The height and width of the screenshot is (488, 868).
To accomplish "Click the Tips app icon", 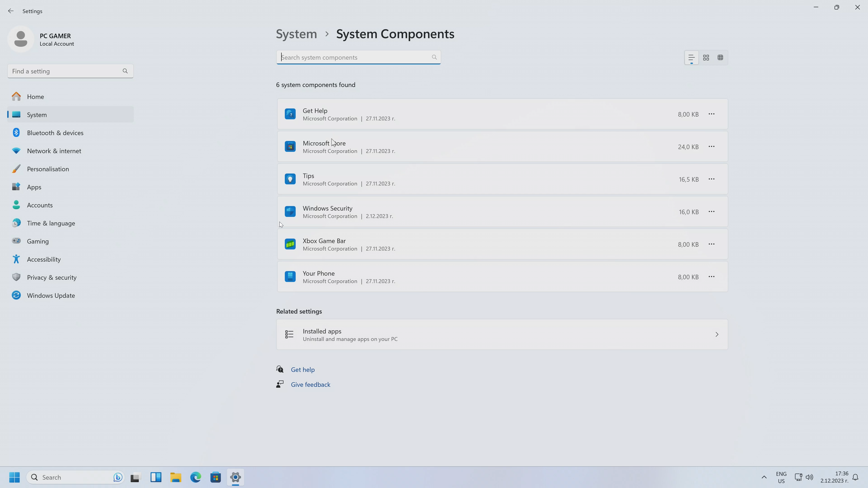I will (290, 179).
